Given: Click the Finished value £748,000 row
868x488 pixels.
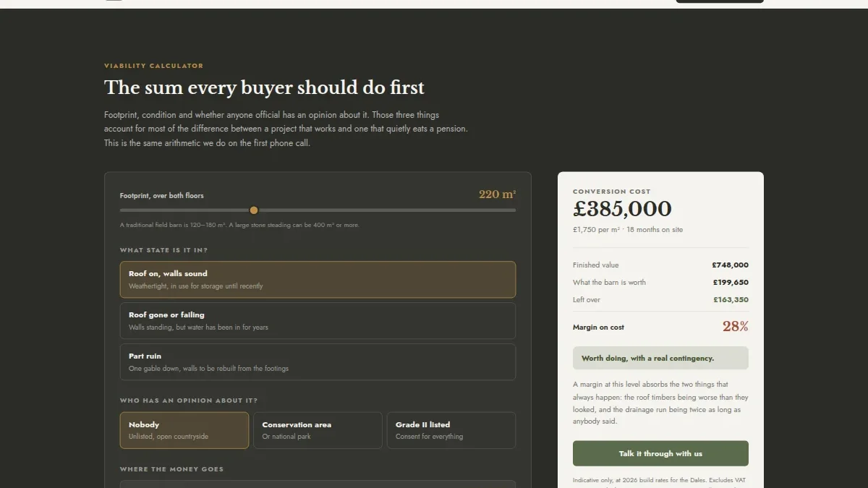Looking at the screenshot, I should [x=660, y=265].
